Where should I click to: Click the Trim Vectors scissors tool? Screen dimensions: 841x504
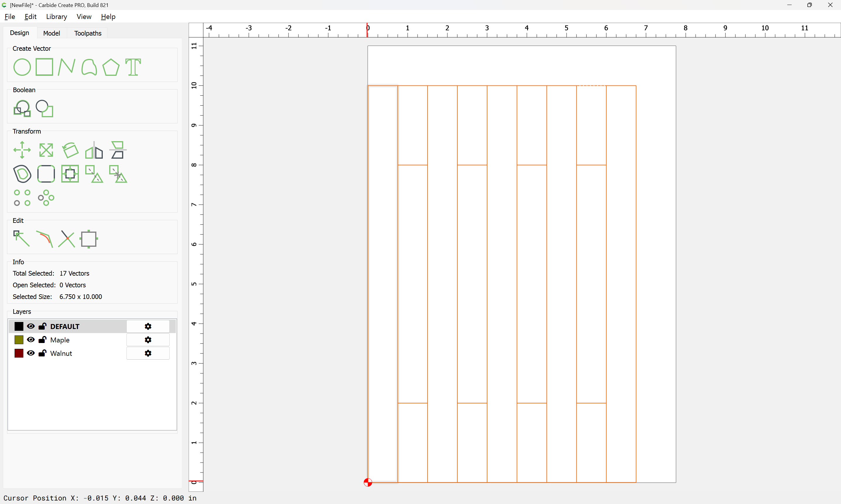(66, 239)
